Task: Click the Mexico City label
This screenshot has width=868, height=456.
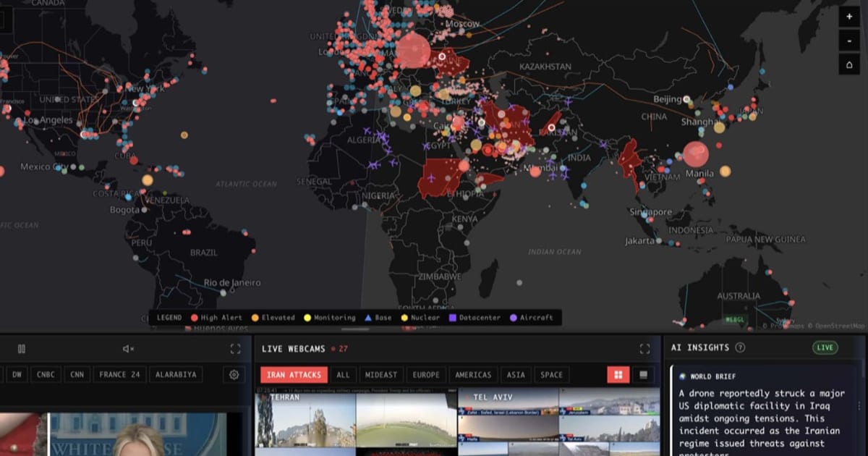Action: point(45,167)
